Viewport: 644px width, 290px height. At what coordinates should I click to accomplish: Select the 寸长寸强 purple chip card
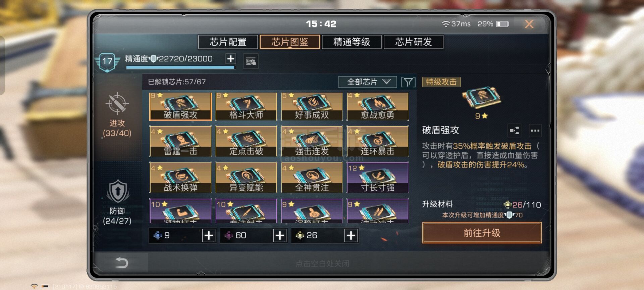(x=378, y=178)
